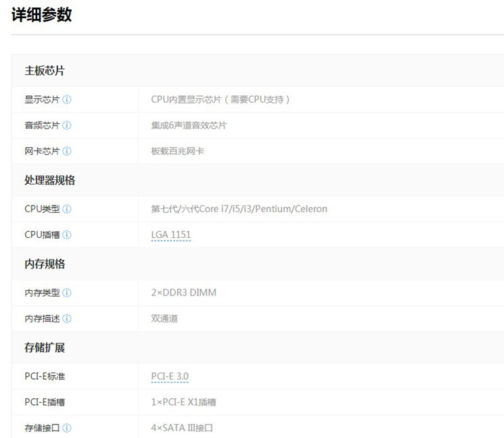Select value 板载百兆网卡
This screenshot has width=504, height=438.
(x=177, y=151)
